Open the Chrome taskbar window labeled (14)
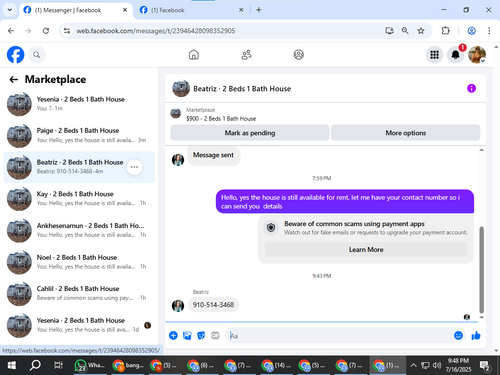The height and width of the screenshot is (375, 500). 275,365
